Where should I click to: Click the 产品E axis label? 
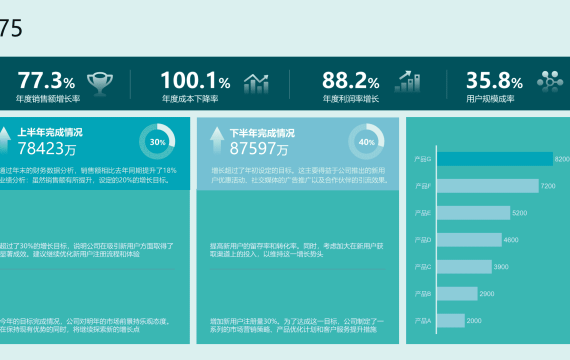pos(422,213)
